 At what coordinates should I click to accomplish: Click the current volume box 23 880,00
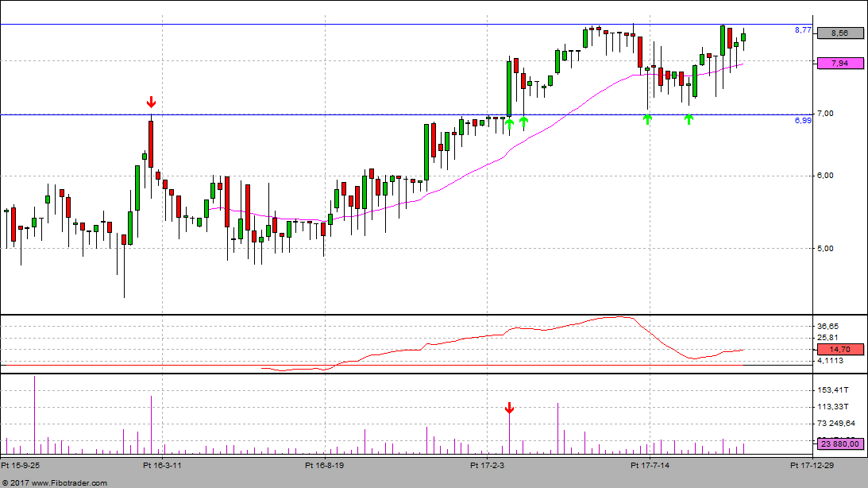(x=839, y=443)
